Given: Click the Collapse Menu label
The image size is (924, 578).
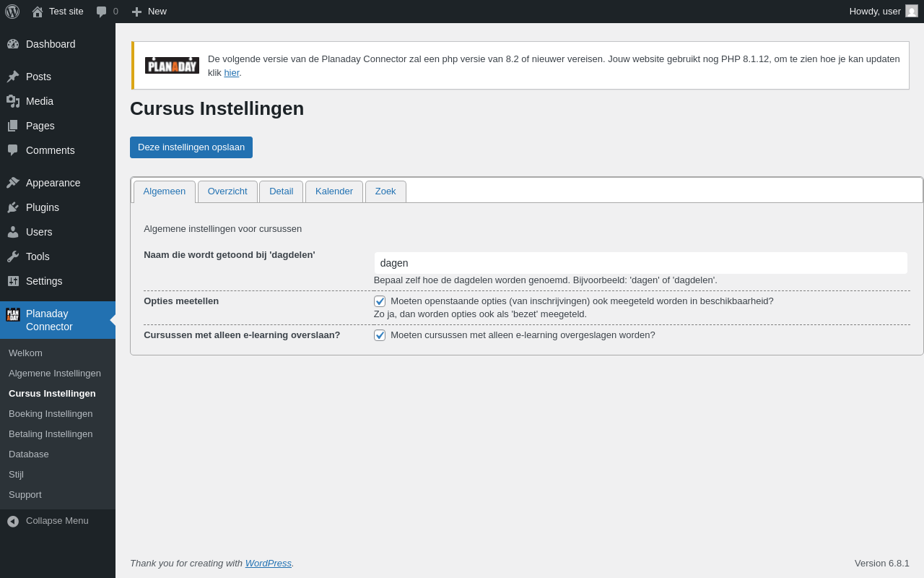Looking at the screenshot, I should [57, 521].
